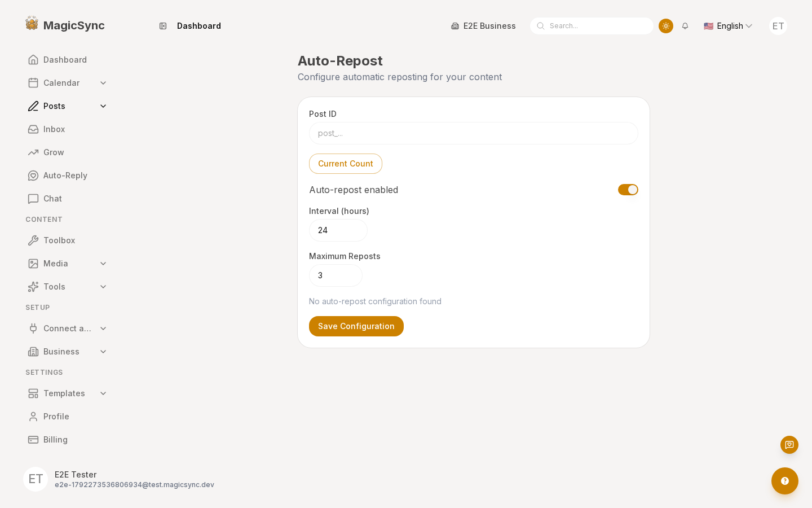
Task: Open the notifications bell
Action: coord(685,26)
